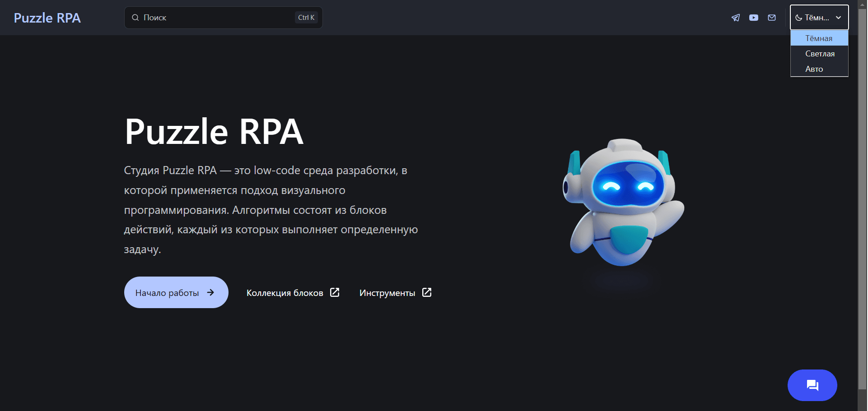The width and height of the screenshot is (868, 411).
Task: Open the Инструменты link
Action: (387, 293)
